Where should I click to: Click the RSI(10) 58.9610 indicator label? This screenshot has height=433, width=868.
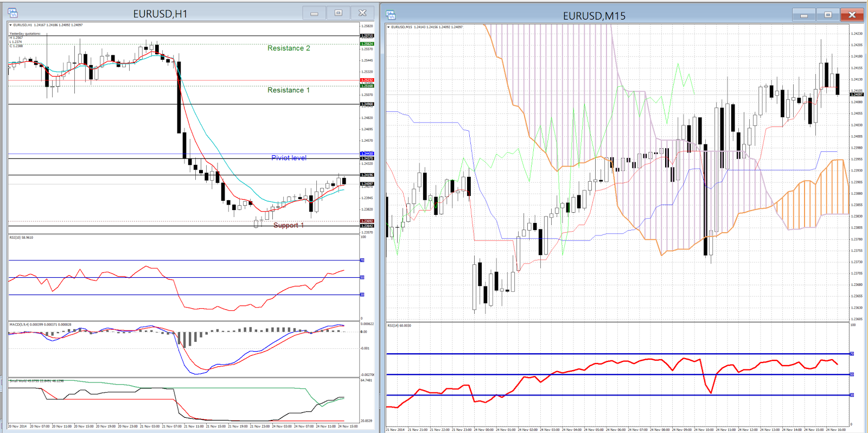[x=21, y=238]
